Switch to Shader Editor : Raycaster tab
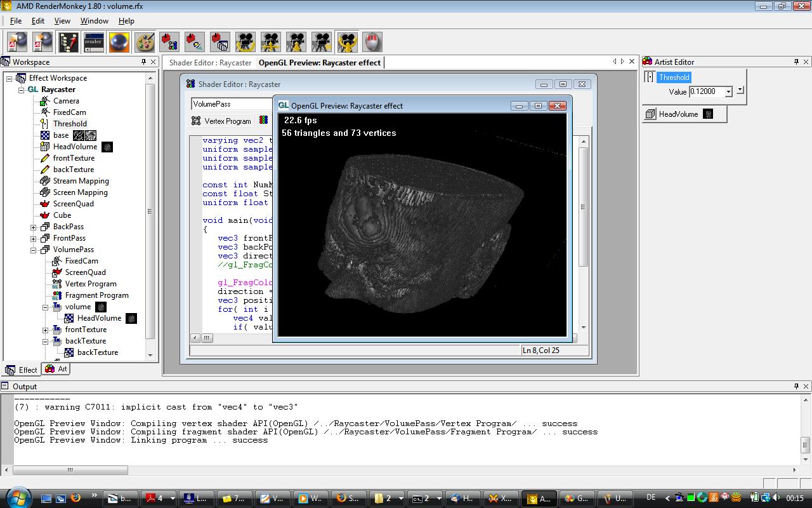Image resolution: width=812 pixels, height=508 pixels. click(210, 62)
